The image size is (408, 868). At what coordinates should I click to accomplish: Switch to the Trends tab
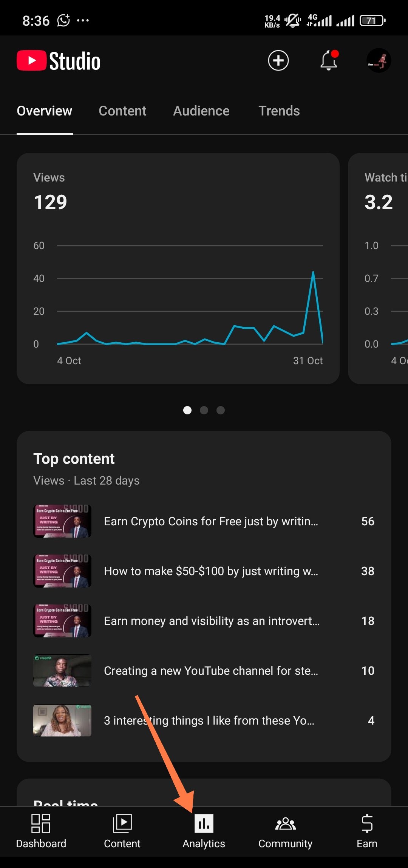click(279, 111)
